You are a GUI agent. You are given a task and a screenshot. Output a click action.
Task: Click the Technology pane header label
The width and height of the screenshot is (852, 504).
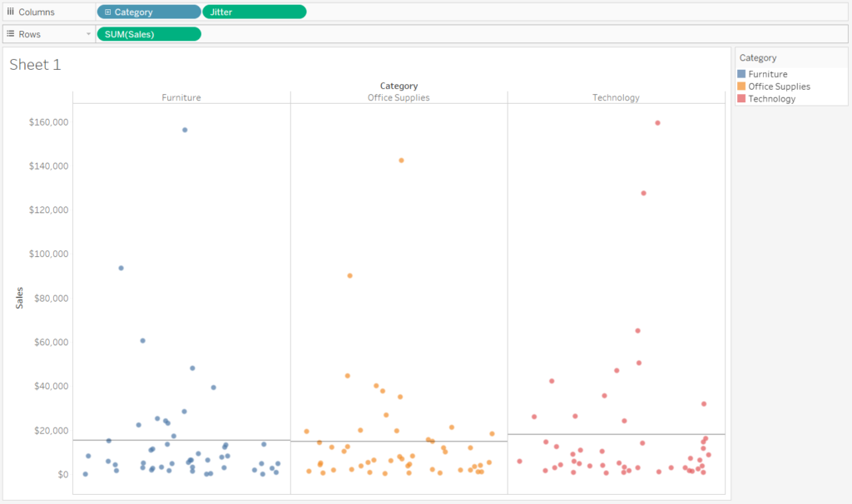pos(616,97)
